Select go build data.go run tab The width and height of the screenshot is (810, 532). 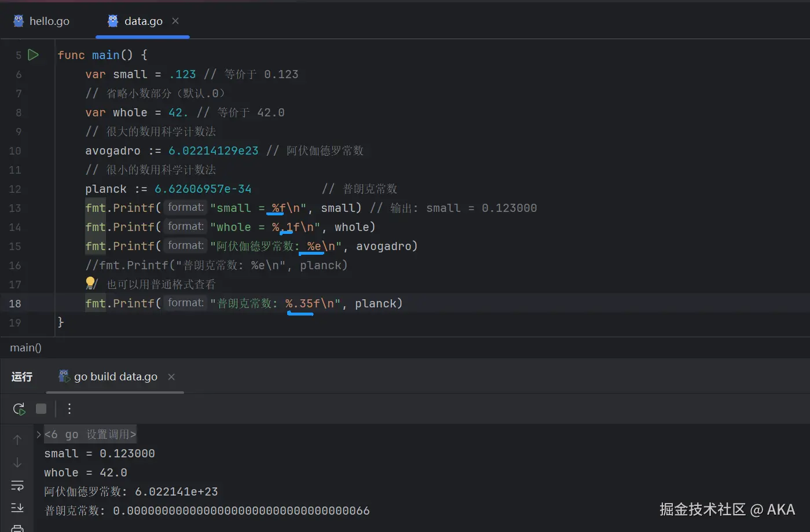(x=115, y=377)
